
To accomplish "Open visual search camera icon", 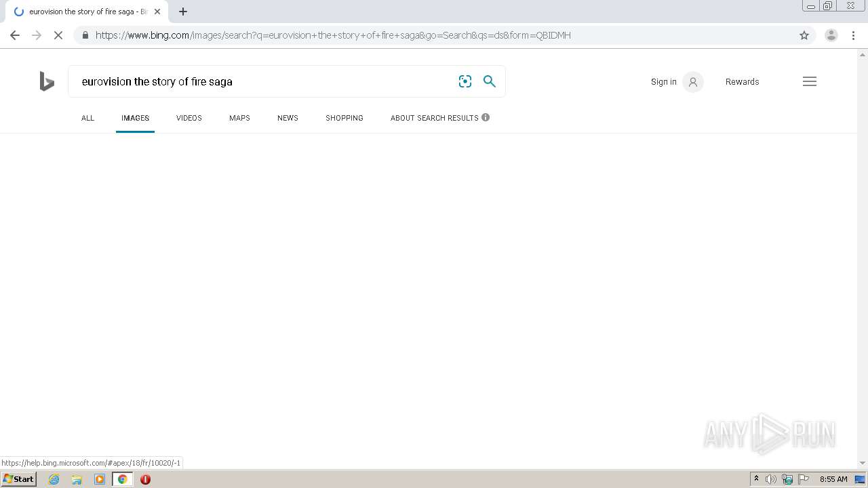I will (x=465, y=81).
